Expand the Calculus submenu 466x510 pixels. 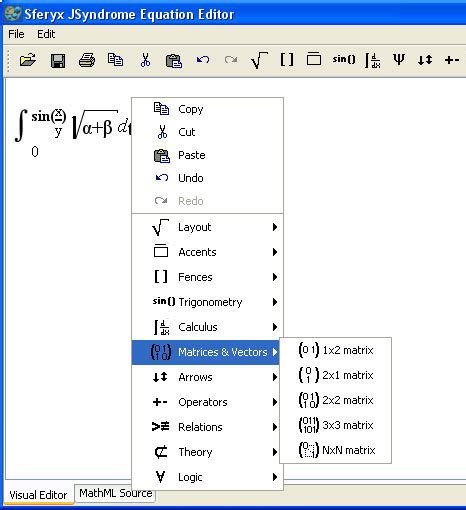pos(207,327)
